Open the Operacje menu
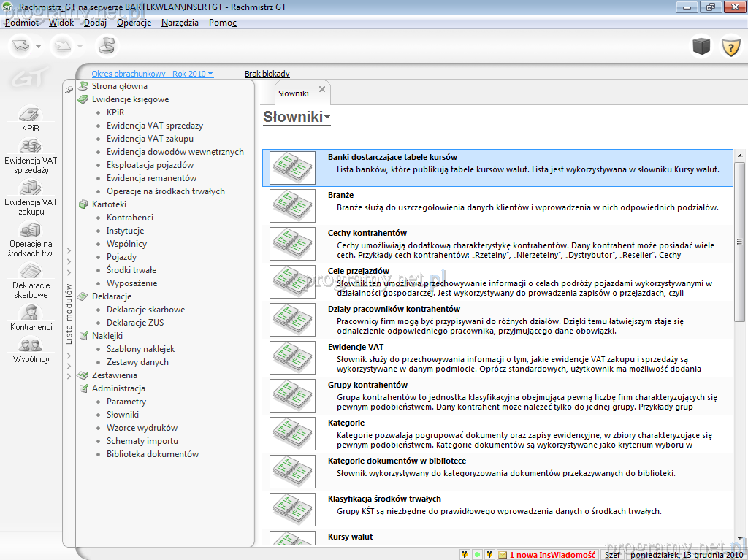Screen dimensions: 748x560 click(134, 23)
